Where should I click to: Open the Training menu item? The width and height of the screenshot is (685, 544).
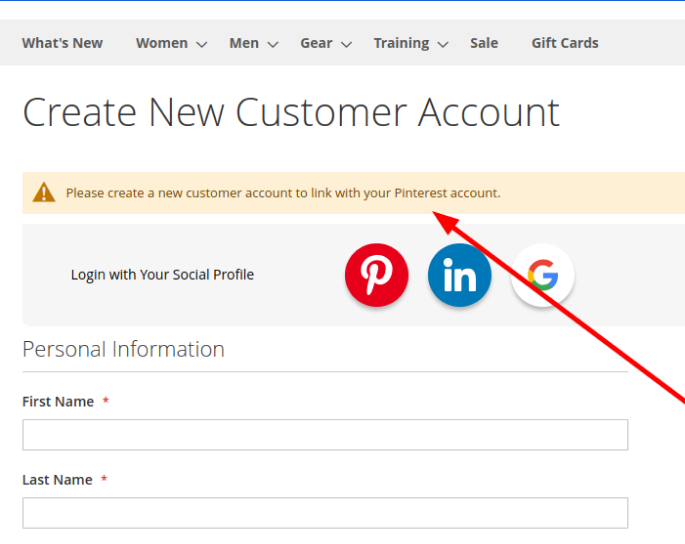pyautogui.click(x=401, y=43)
